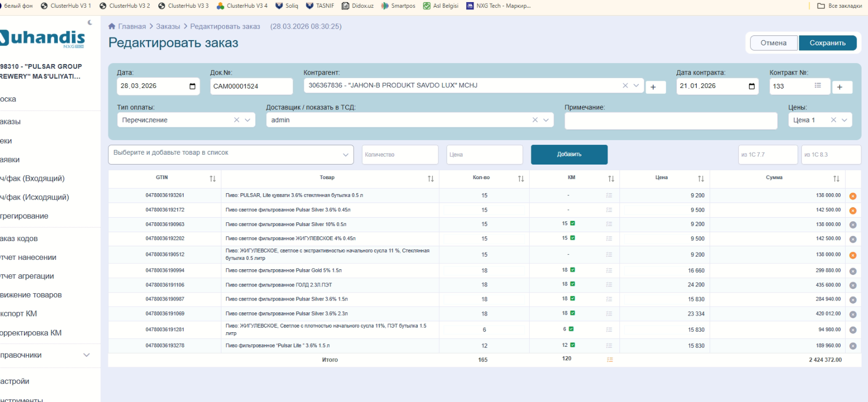This screenshot has width=868, height=402.
Task: Clear the selected Контрагент value
Action: [625, 85]
